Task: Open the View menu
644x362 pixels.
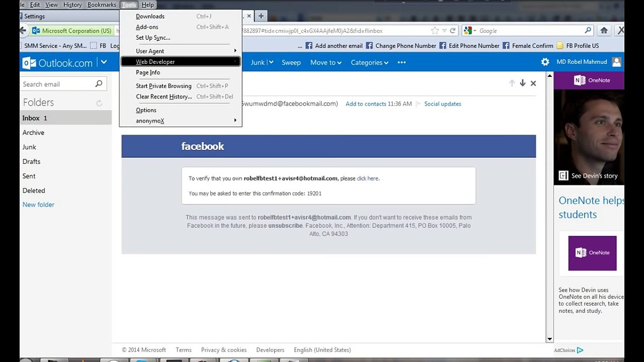Action: pyautogui.click(x=51, y=5)
